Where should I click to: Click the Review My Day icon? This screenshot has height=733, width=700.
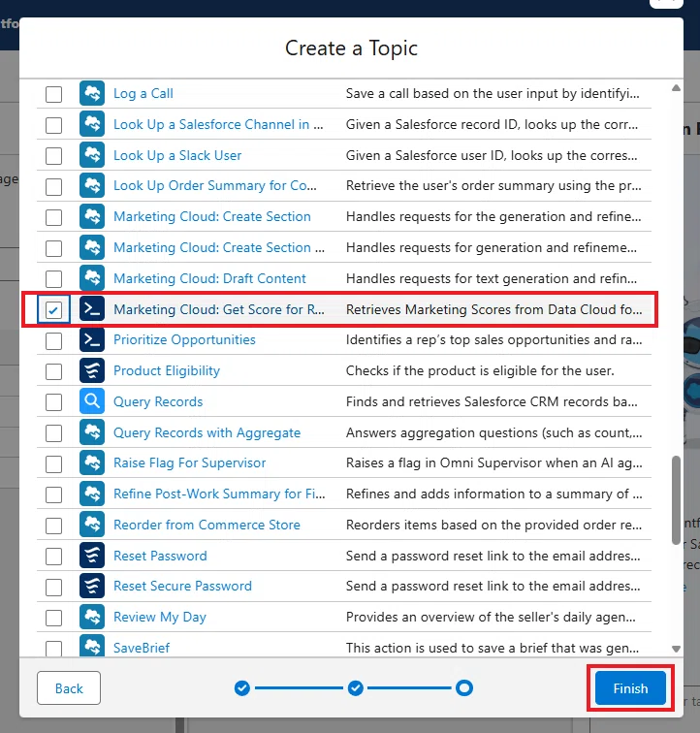(92, 617)
